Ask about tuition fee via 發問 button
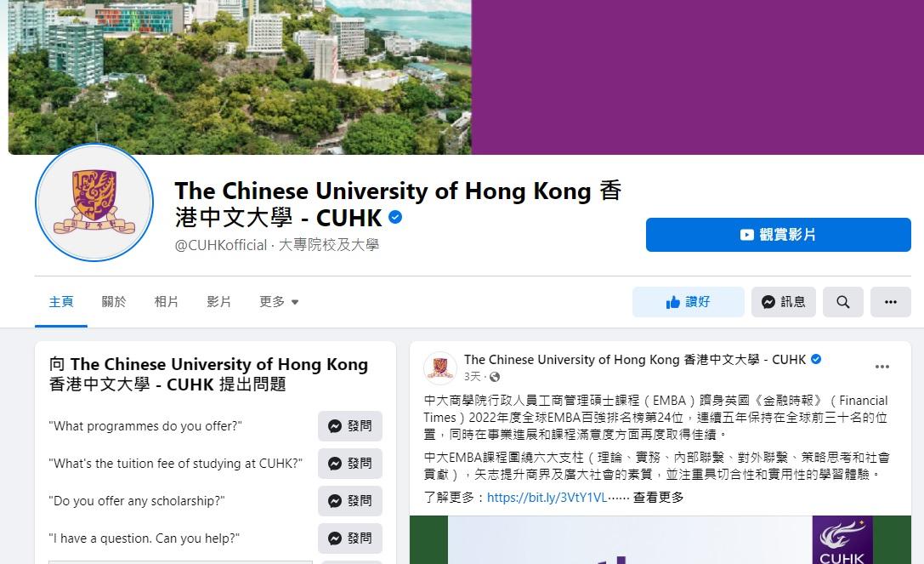Viewport: 924px width, 564px height. [x=350, y=464]
